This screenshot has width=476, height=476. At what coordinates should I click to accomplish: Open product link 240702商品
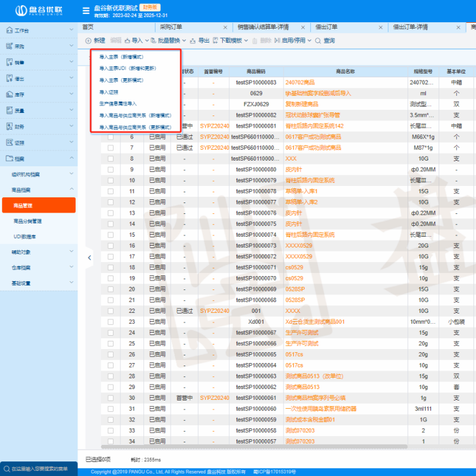coord(300,83)
